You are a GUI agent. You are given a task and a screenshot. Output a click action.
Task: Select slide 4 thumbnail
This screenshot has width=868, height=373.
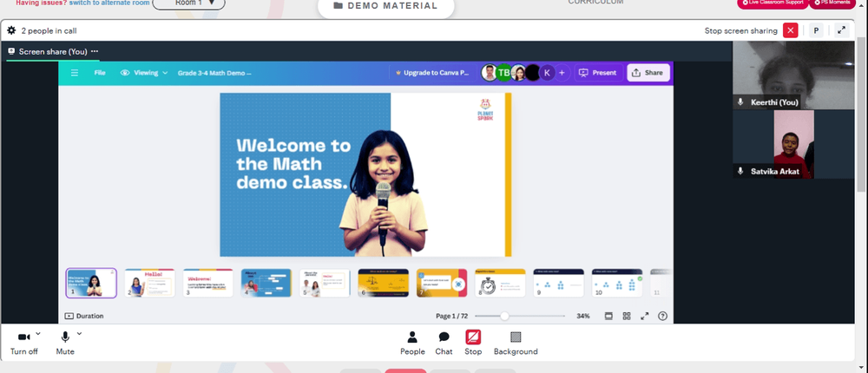pyautogui.click(x=266, y=283)
